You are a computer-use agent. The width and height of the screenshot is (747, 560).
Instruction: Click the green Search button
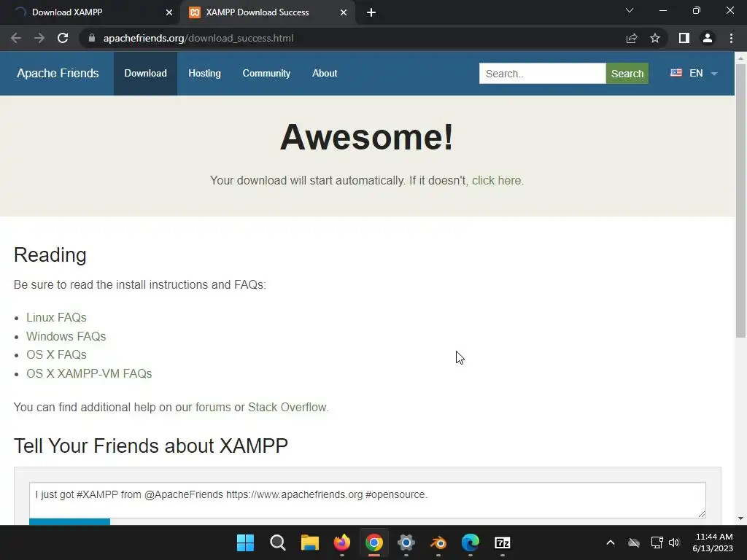click(x=627, y=74)
